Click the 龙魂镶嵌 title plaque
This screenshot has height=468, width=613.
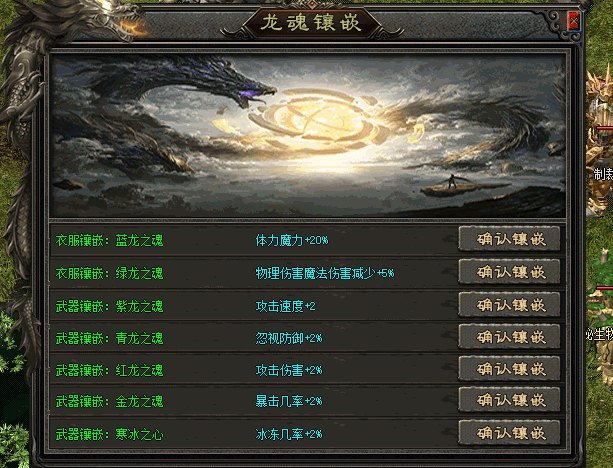click(x=310, y=23)
